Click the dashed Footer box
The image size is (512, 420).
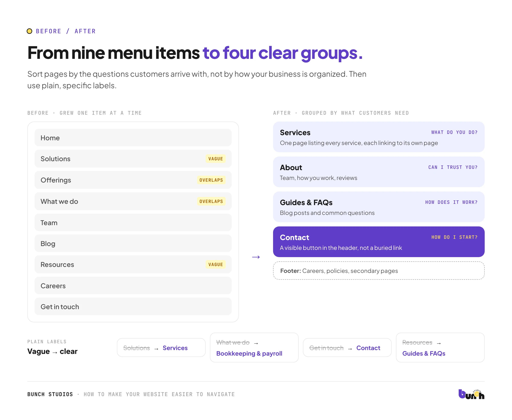379,271
